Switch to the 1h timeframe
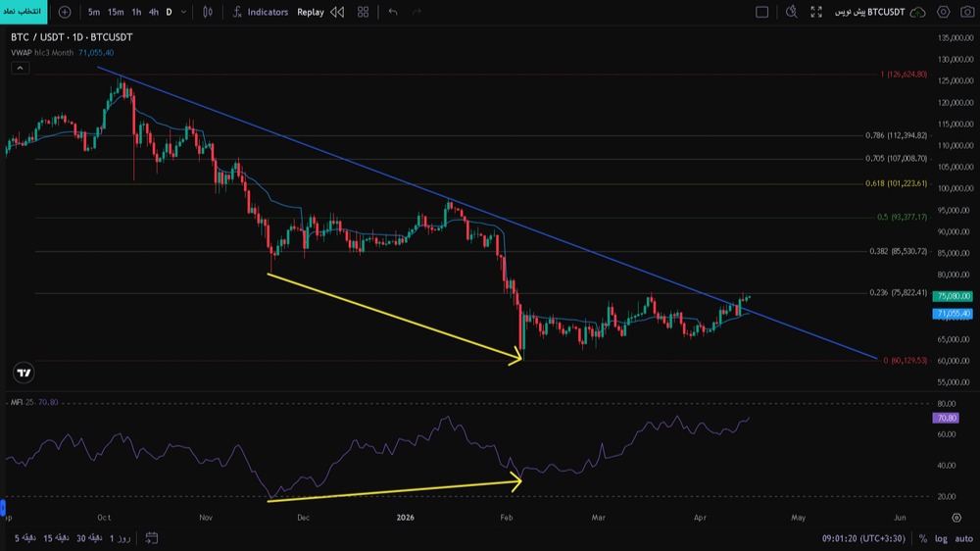The image size is (980, 551). coord(136,12)
